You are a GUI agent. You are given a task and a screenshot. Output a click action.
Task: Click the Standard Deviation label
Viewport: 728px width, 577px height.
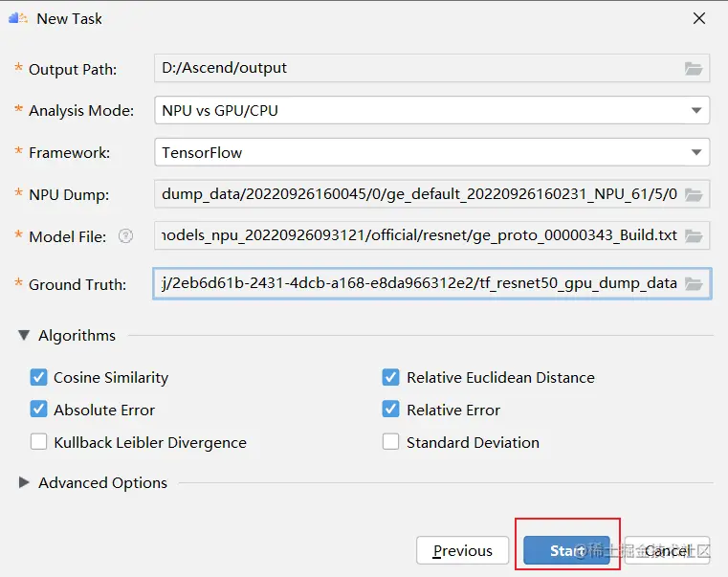click(x=474, y=442)
